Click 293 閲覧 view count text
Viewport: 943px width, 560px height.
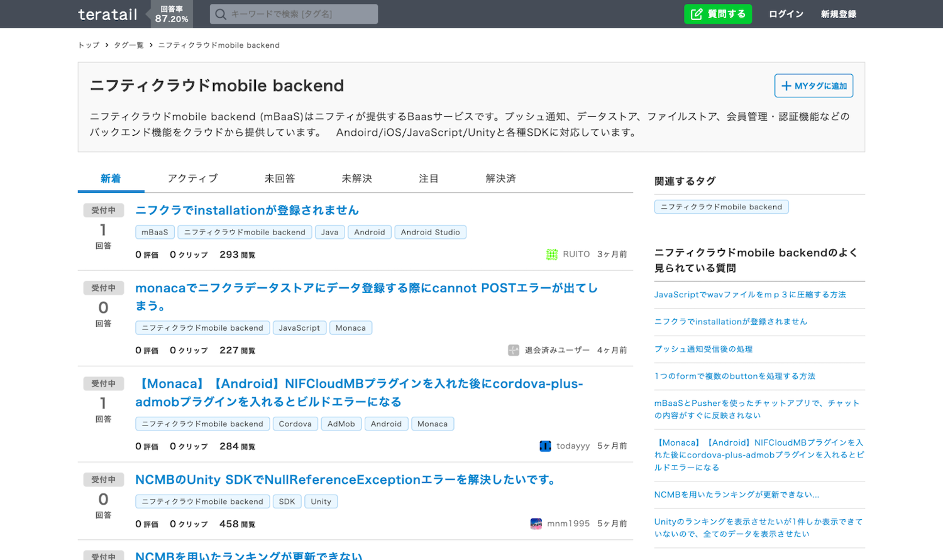click(237, 255)
